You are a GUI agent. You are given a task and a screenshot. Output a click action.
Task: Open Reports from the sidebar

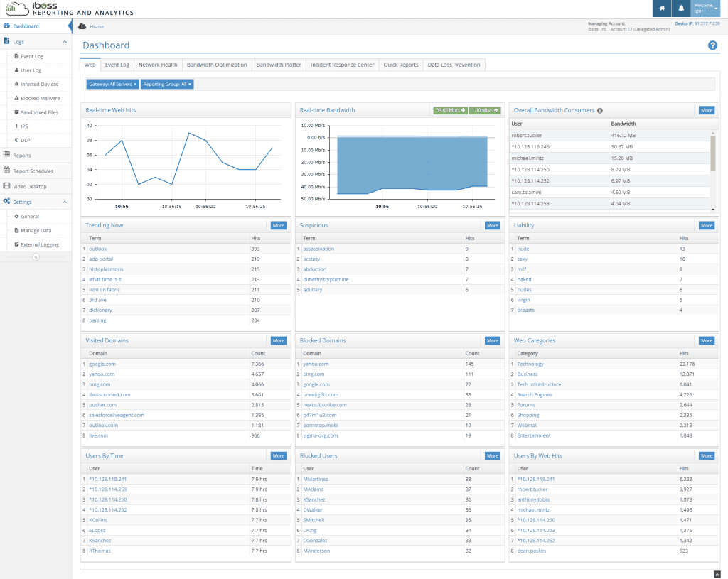coord(21,155)
